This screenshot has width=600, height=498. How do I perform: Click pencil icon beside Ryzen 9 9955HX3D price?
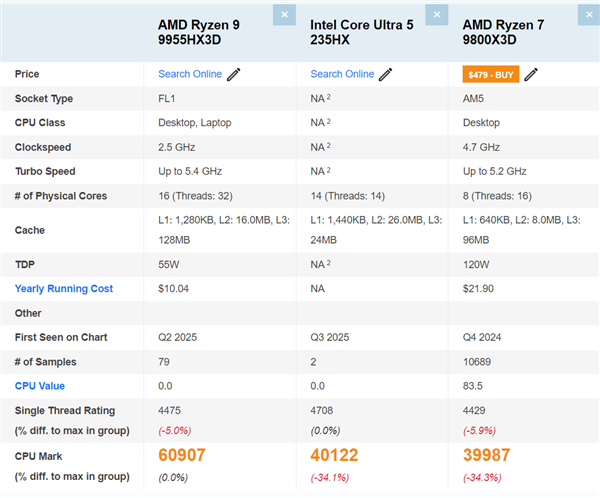234,74
